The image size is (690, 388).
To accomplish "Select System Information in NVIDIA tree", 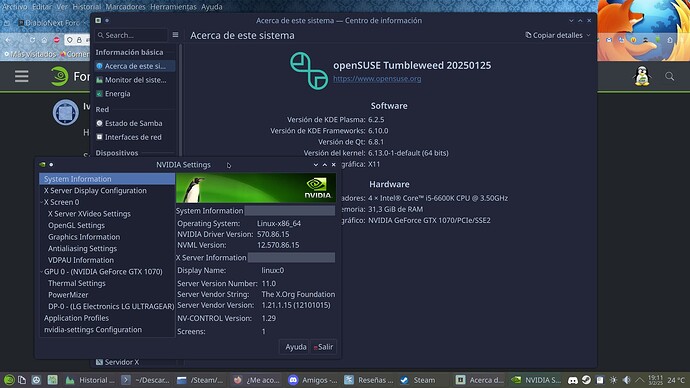I will pyautogui.click(x=107, y=179).
